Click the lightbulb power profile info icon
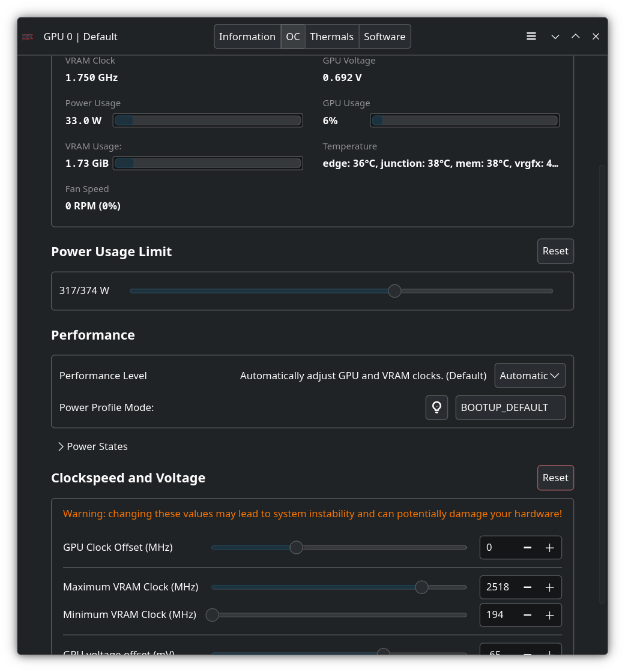Viewport: 625px width, 672px height. 436,407
